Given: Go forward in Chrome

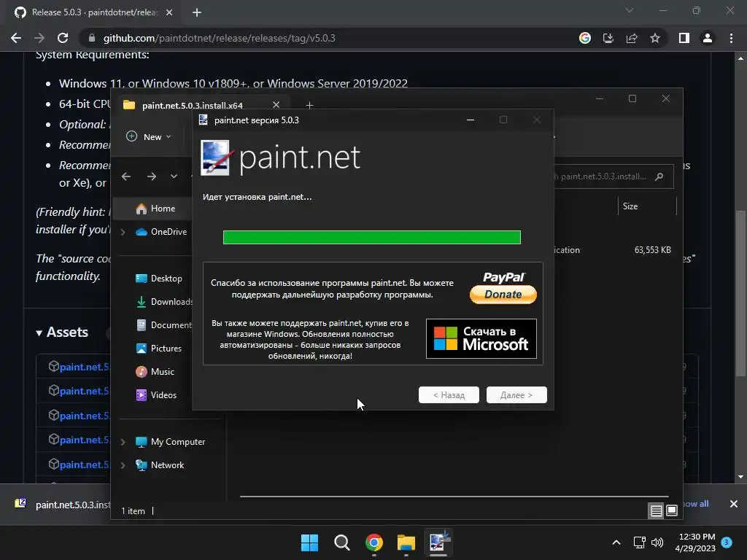Looking at the screenshot, I should pos(39,38).
